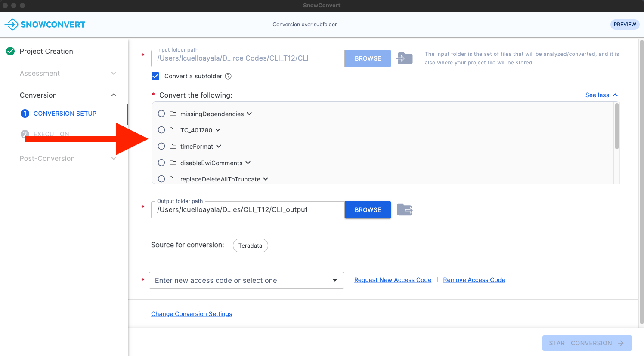Expand the missingDependencies folder chevron
644x356 pixels.
point(249,114)
